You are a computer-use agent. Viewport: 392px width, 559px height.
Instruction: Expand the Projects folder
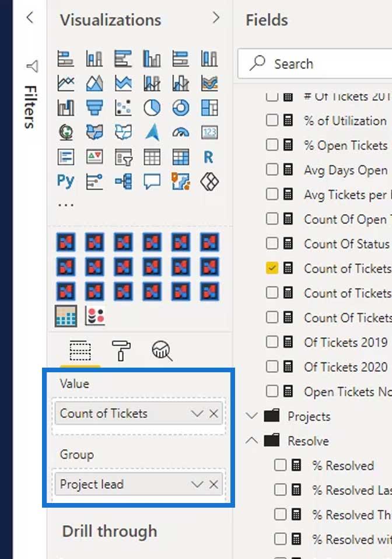pos(251,416)
